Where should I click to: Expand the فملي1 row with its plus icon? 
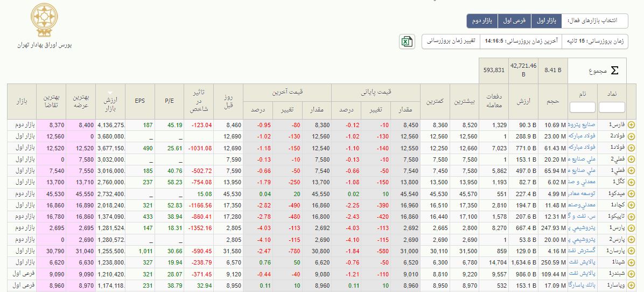[631, 171]
